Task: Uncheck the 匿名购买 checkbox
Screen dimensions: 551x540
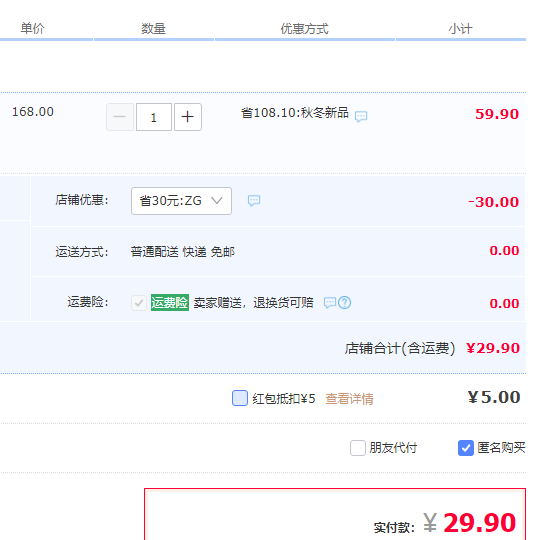Action: (x=466, y=448)
